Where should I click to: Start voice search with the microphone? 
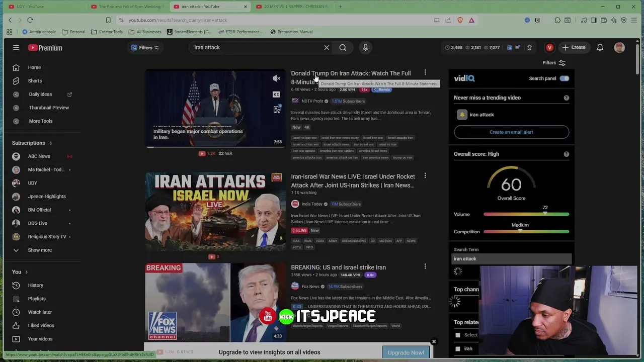365,48
